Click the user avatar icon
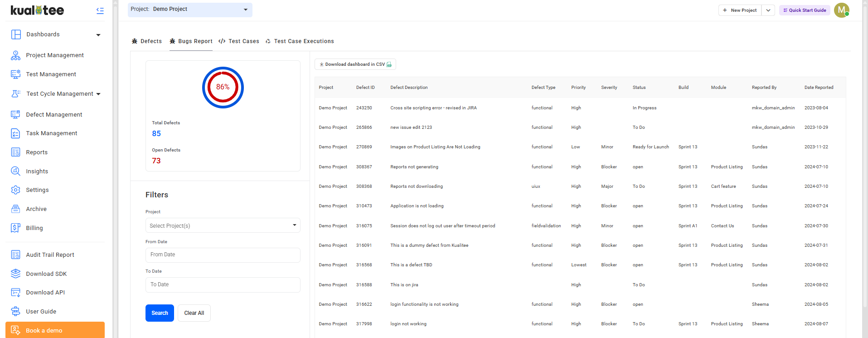The height and width of the screenshot is (338, 868). 841,10
